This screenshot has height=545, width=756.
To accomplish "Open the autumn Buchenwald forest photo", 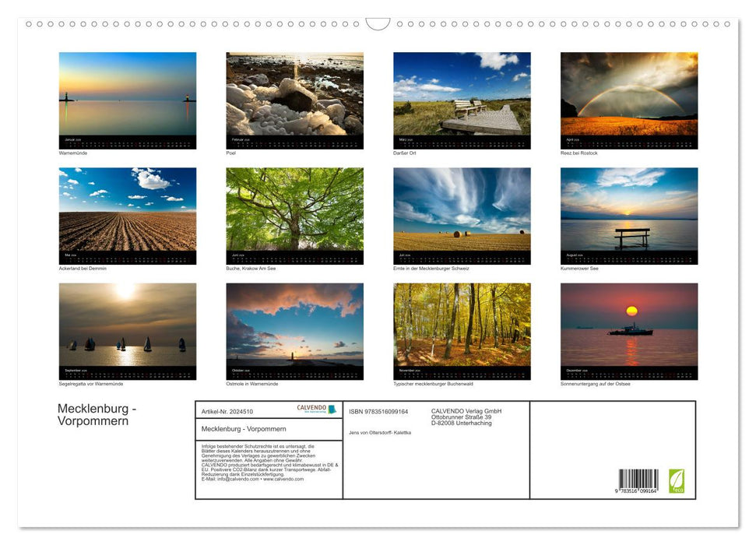I will coord(462,325).
